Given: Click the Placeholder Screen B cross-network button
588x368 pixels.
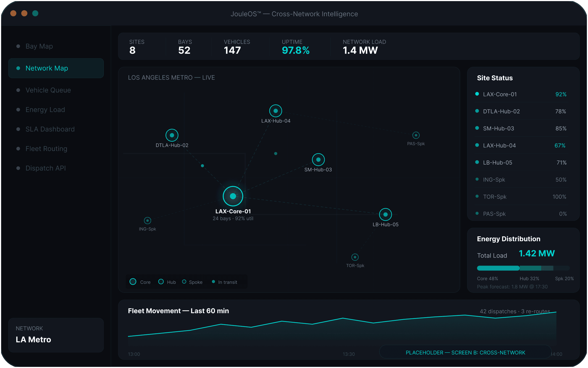Looking at the screenshot, I should pos(465,352).
